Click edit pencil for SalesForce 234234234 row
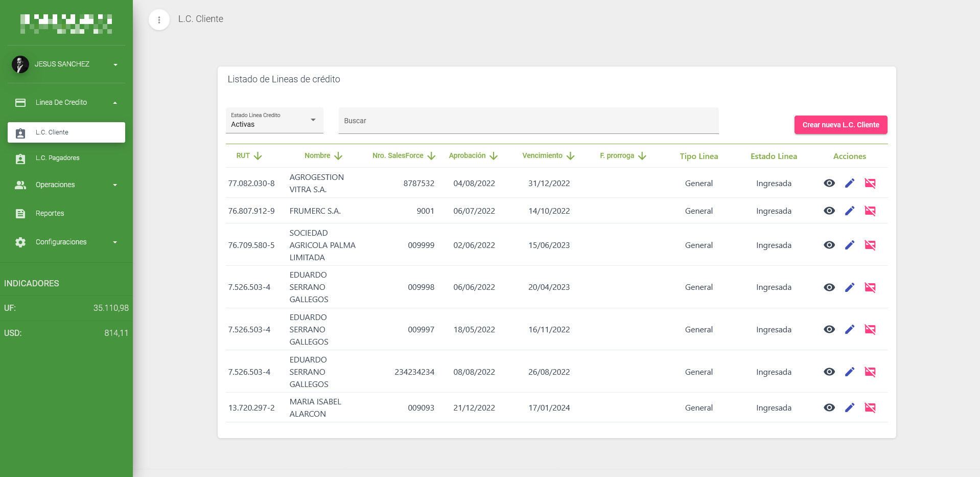Image resolution: width=980 pixels, height=477 pixels. 849,372
